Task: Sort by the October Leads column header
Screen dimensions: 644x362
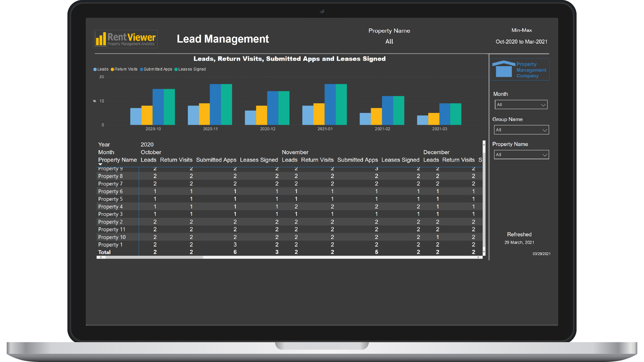Action: point(148,160)
